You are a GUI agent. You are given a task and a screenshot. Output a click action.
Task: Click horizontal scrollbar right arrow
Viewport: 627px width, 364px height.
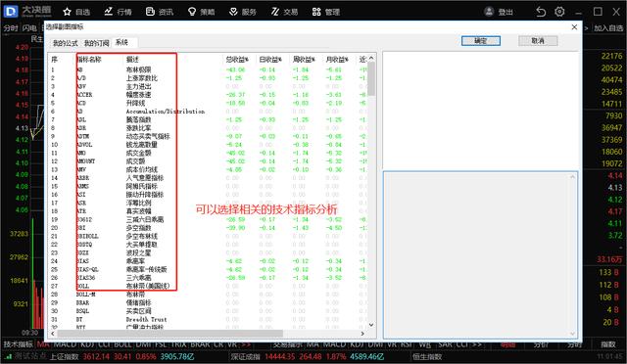pos(362,334)
